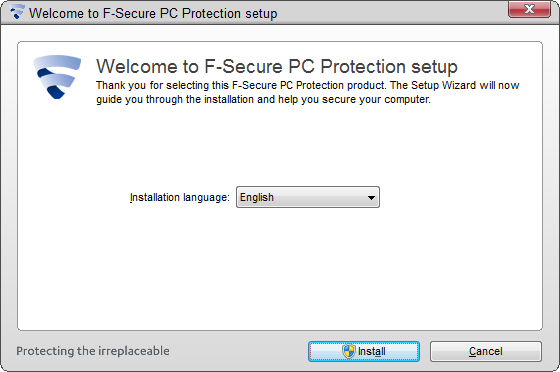
Task: Close the setup window with the red X
Action: pyautogui.click(x=529, y=9)
